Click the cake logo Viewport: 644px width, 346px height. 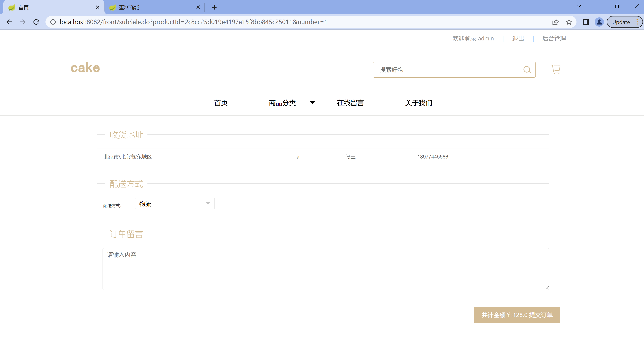[x=85, y=68]
